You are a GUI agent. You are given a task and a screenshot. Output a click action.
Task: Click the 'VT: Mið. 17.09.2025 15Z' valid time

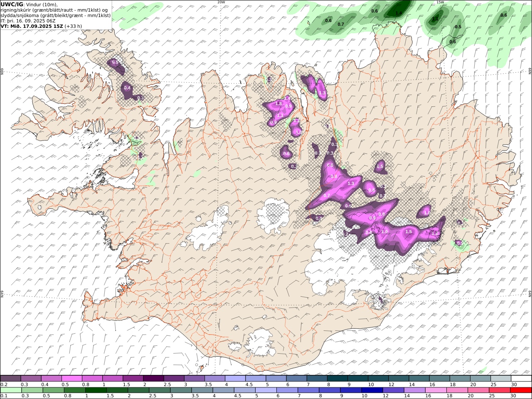coord(32,26)
